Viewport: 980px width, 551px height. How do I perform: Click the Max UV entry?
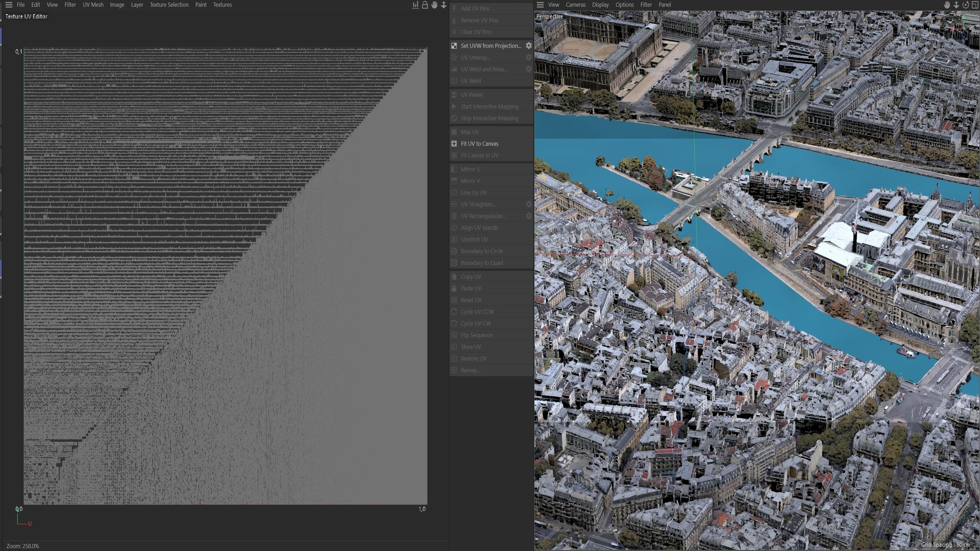coord(491,132)
